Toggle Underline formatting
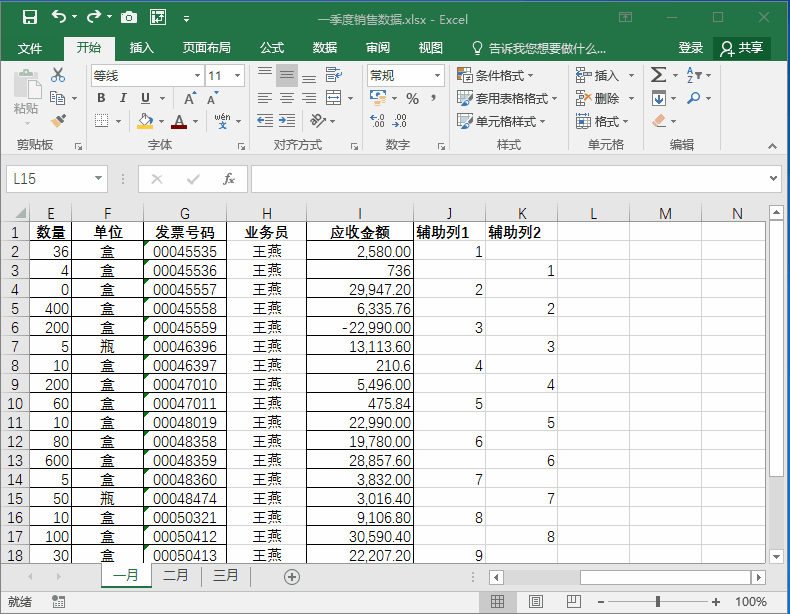Viewport: 790px width, 614px height. pyautogui.click(x=145, y=98)
